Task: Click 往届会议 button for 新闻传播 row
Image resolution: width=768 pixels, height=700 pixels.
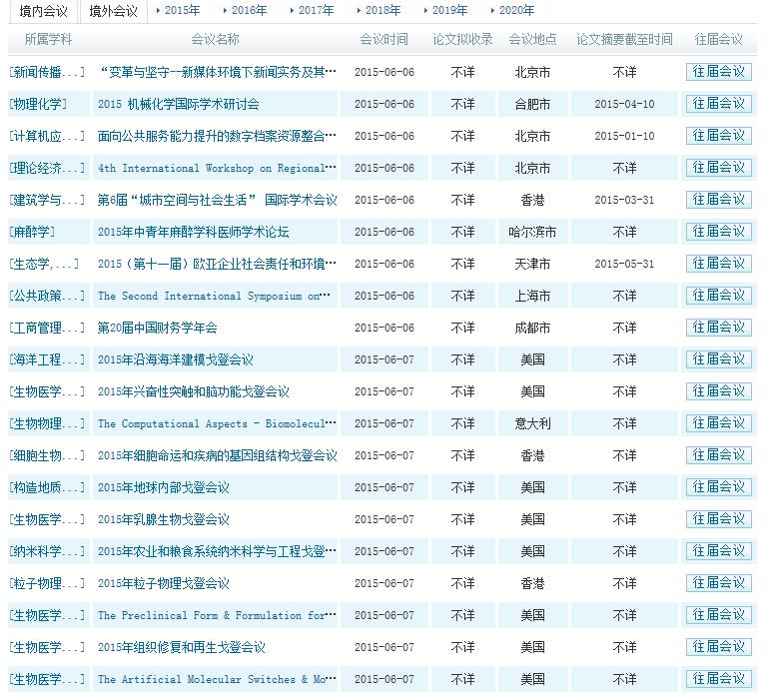Action: pos(718,72)
